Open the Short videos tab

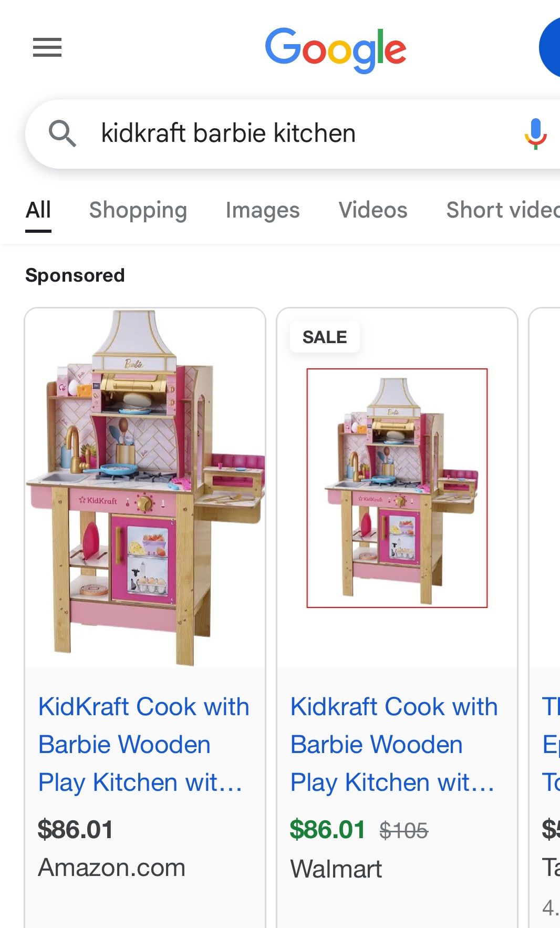pyautogui.click(x=503, y=210)
